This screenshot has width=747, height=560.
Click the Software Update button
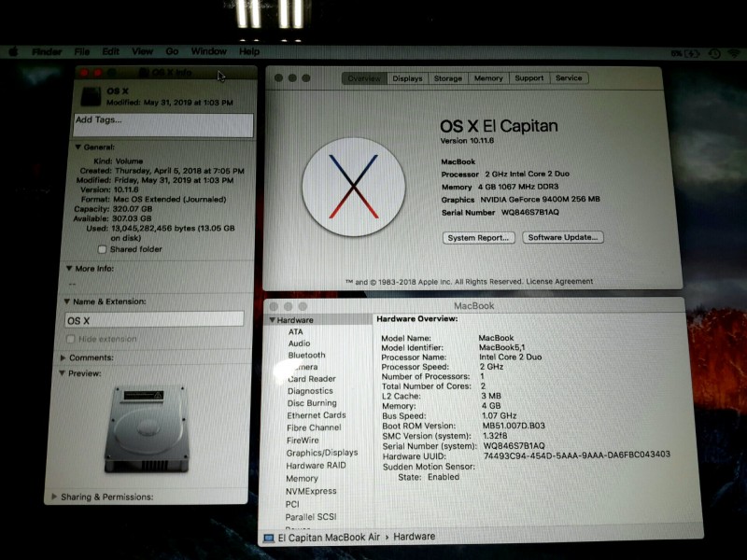563,237
